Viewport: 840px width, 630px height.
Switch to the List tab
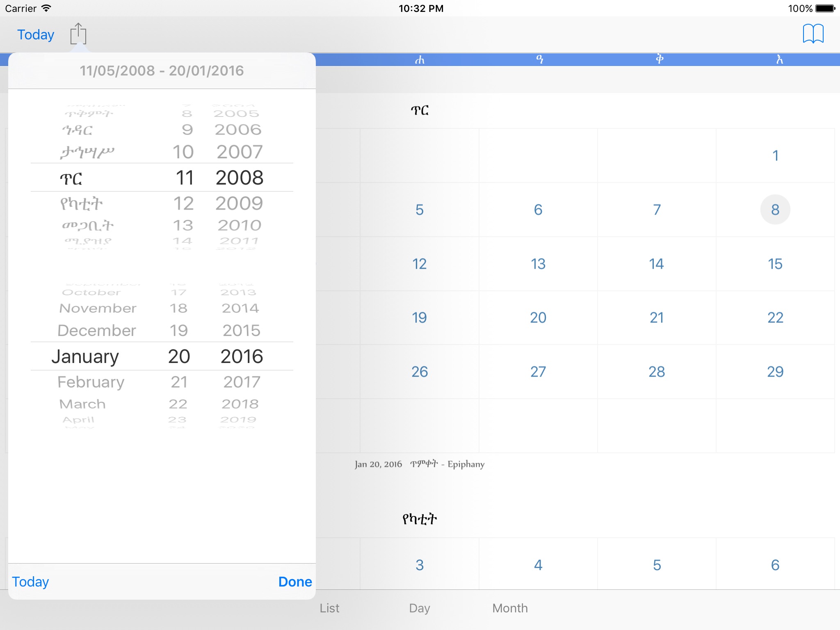pos(329,608)
